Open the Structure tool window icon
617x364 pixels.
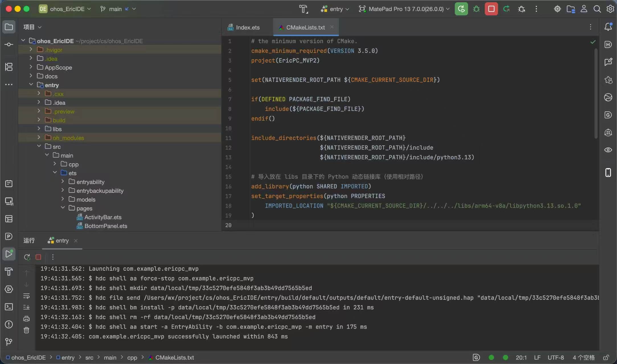coord(9,67)
